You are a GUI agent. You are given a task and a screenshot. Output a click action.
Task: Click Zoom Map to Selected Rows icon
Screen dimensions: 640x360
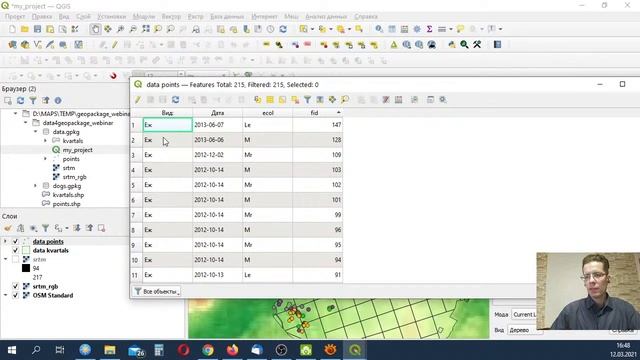345,100
